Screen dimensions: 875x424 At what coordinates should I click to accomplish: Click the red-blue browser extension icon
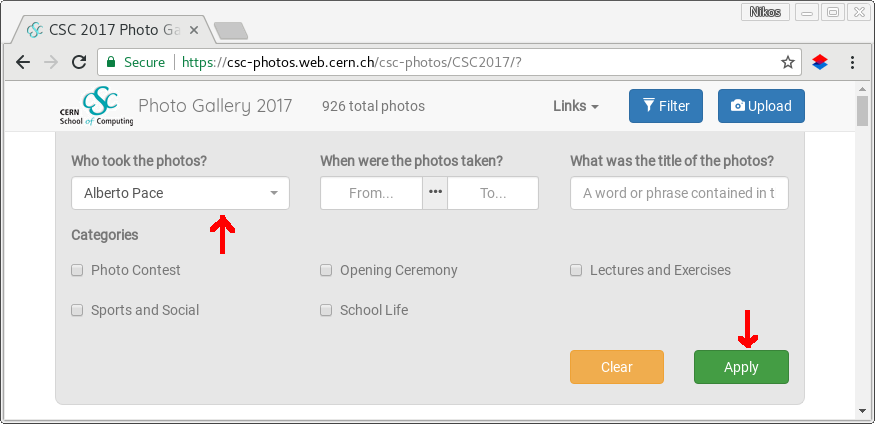coord(820,62)
